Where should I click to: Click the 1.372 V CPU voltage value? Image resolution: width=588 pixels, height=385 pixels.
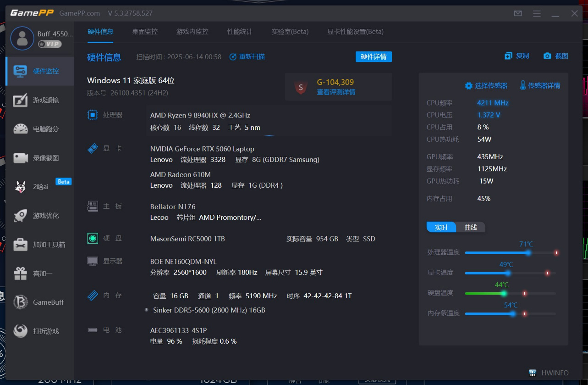pyautogui.click(x=489, y=115)
